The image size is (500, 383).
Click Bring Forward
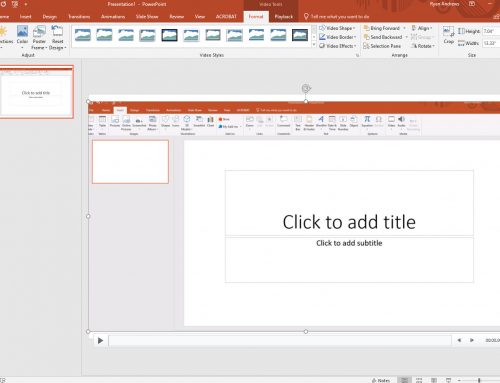382,28
